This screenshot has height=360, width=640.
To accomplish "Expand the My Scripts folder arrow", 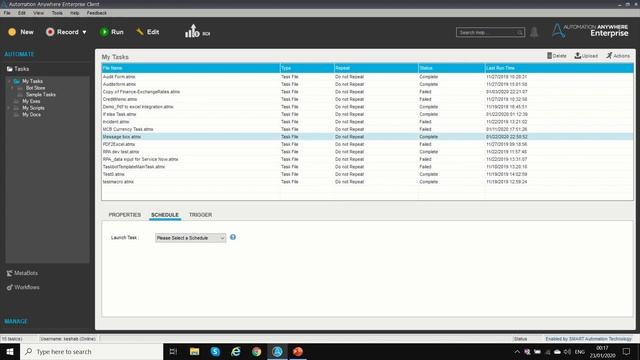I will click(9, 108).
